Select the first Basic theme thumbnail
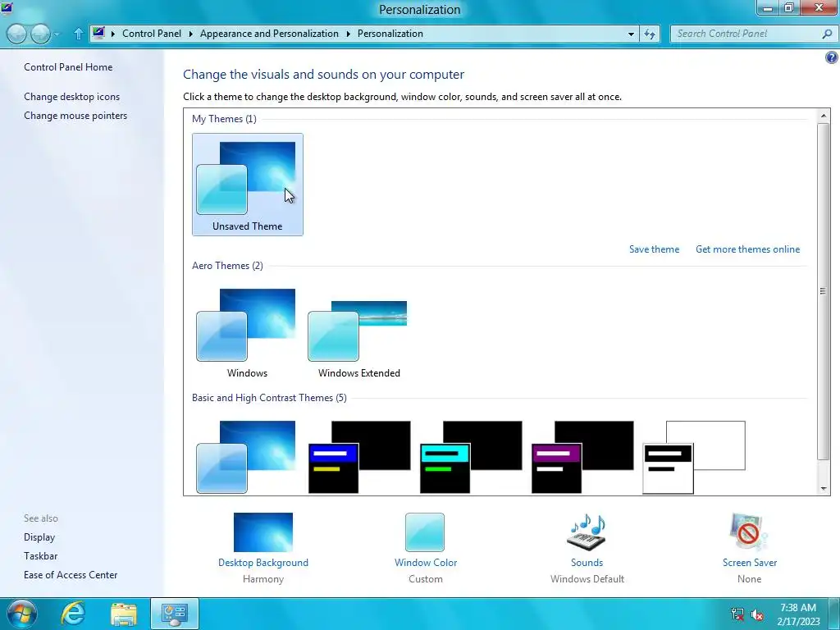 246,457
